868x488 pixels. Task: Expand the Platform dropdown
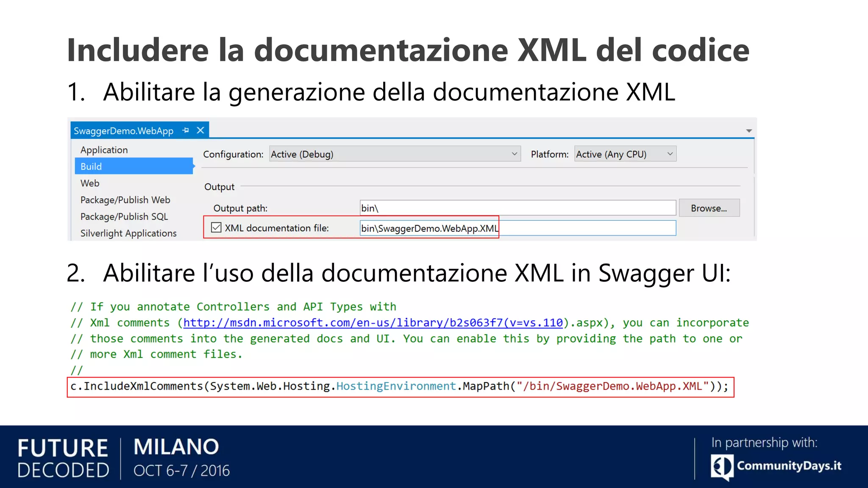pos(626,154)
